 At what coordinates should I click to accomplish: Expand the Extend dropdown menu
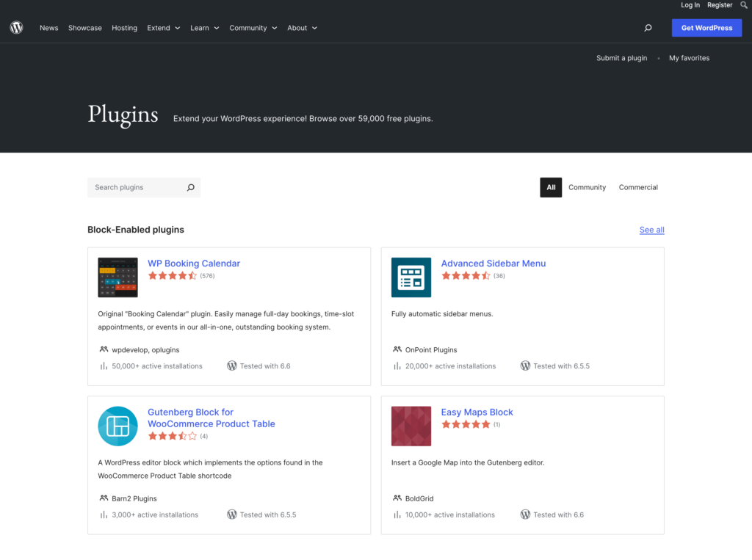(x=163, y=28)
